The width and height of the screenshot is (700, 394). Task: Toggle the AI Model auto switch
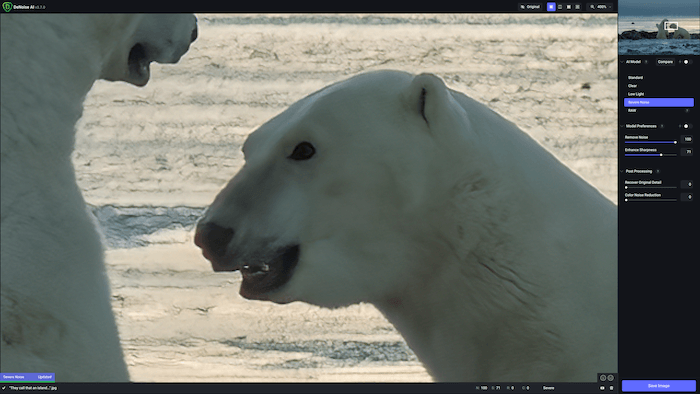pyautogui.click(x=687, y=62)
